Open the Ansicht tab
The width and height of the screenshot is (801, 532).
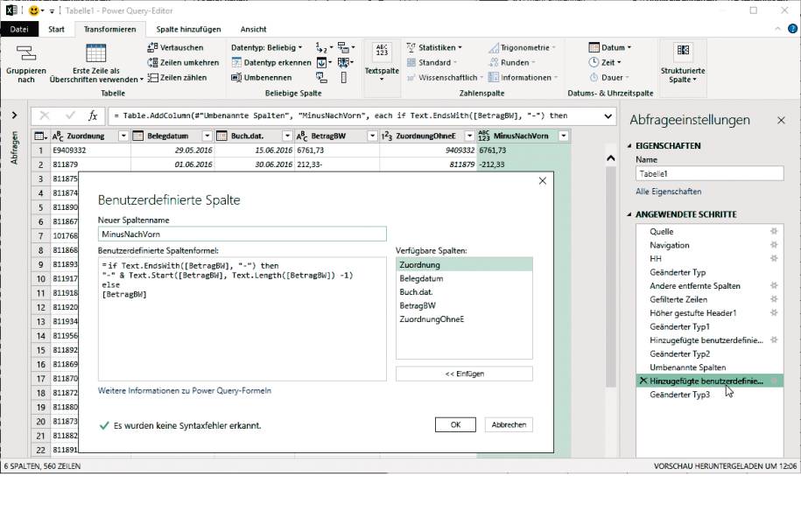pyautogui.click(x=253, y=29)
